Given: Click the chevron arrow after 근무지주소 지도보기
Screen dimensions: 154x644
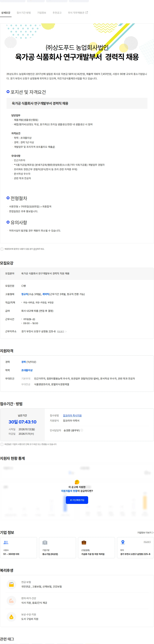Looking at the screenshot, I should 66,332.
